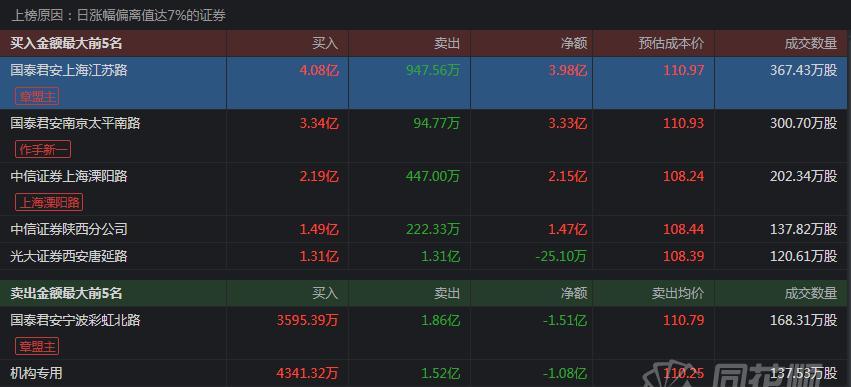This screenshot has height=387, width=851.
Task: Click net amount -1.51亿
Action: pos(564,320)
